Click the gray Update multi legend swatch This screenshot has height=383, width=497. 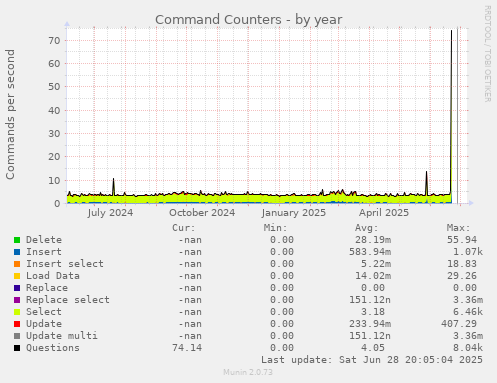tap(17, 336)
